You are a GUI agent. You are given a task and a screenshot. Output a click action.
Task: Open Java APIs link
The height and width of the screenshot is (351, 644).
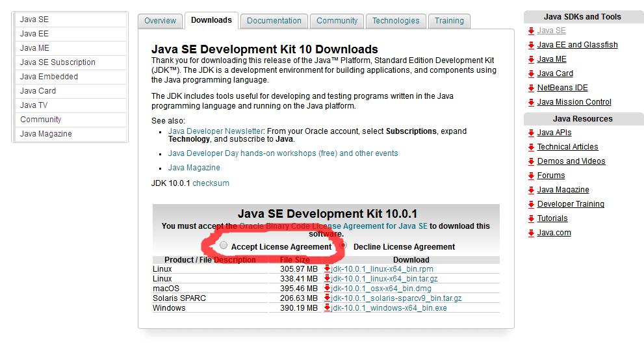[x=554, y=133]
